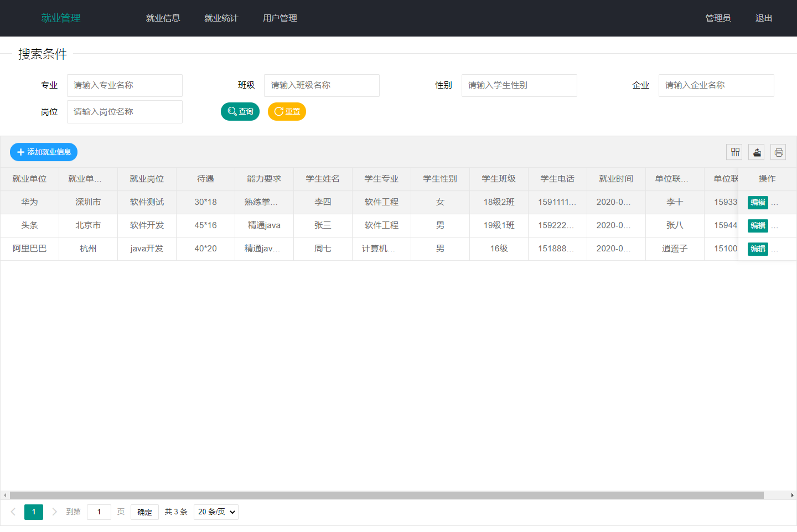This screenshot has height=532, width=797.
Task: Go to the next page arrow
Action: (54, 512)
